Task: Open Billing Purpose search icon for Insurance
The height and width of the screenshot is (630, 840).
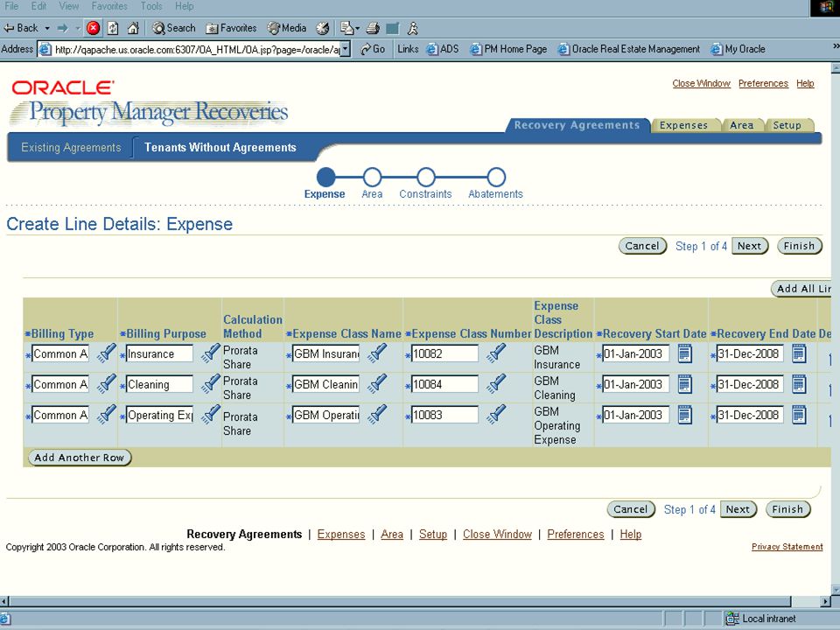Action: pos(211,353)
